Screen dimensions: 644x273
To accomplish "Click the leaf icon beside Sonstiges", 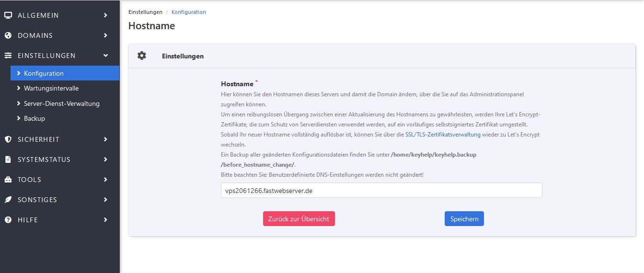I will pyautogui.click(x=8, y=200).
